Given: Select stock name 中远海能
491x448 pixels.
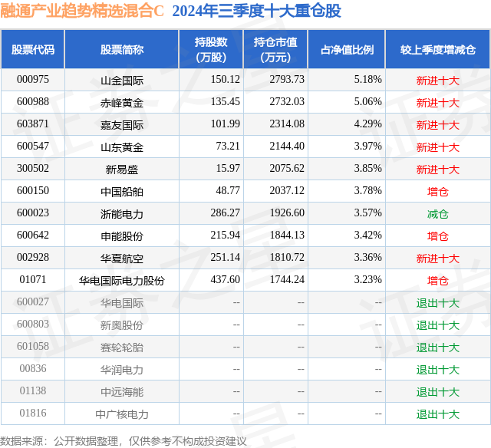Looking at the screenshot, I should tap(122, 392).
